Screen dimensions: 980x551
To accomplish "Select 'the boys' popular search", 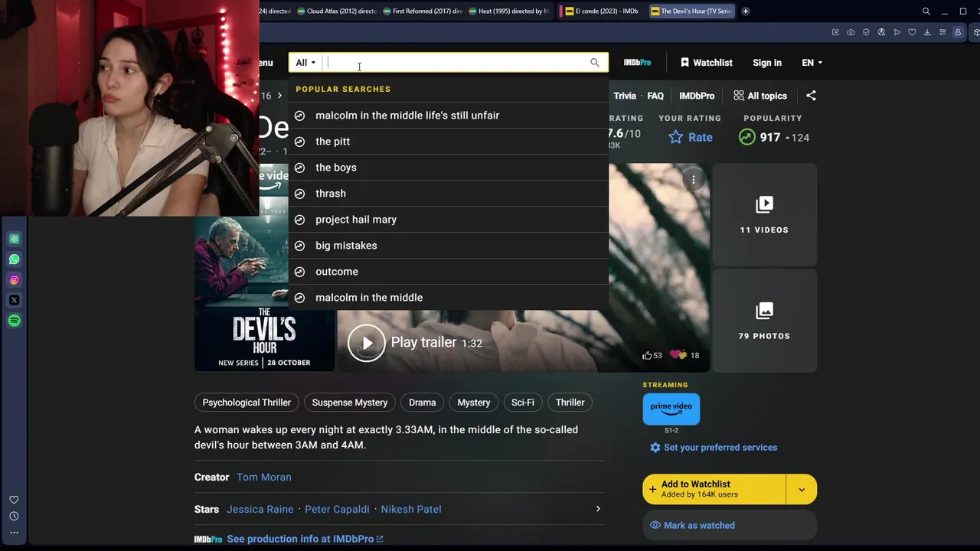I will [449, 168].
